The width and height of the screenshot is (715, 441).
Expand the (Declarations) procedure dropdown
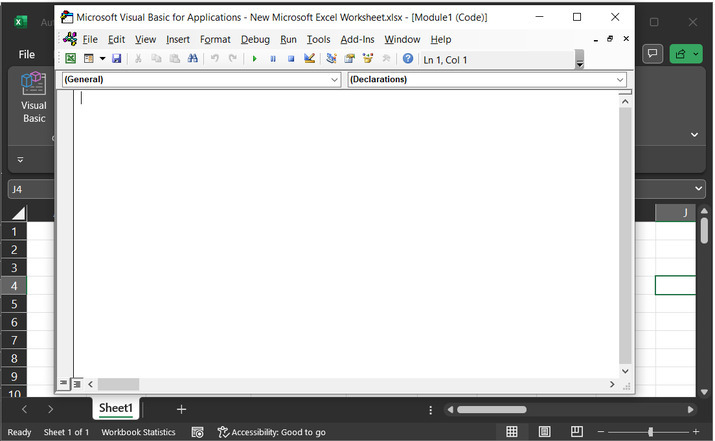click(620, 80)
